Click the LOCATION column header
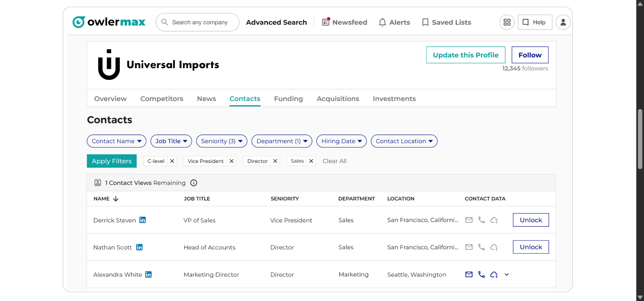Screen dimensions: 644x301 point(401,199)
